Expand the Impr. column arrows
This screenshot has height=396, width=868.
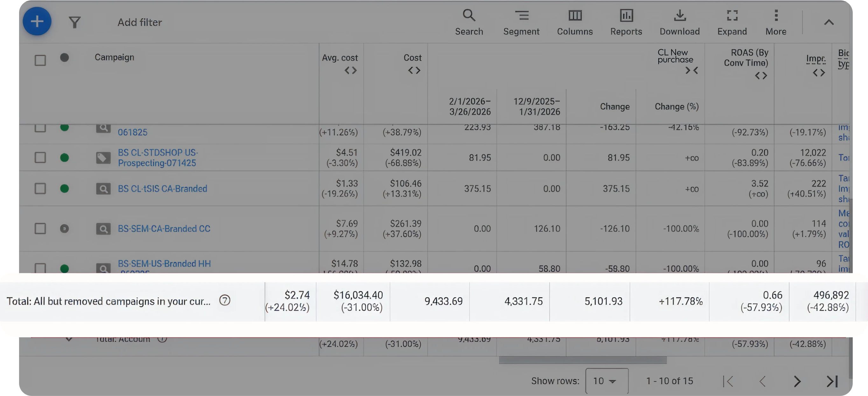pos(819,73)
